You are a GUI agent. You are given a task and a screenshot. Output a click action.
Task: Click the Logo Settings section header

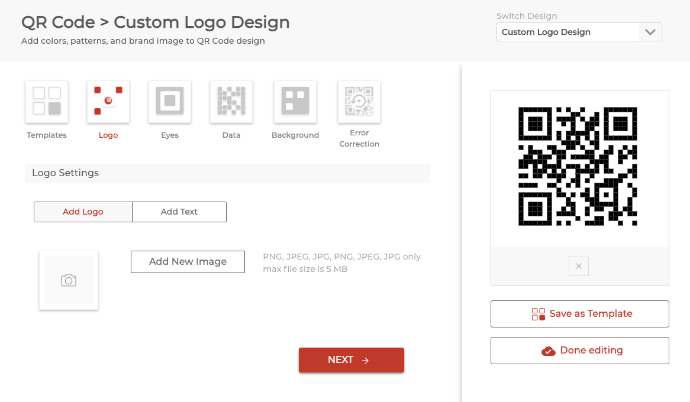click(x=228, y=173)
